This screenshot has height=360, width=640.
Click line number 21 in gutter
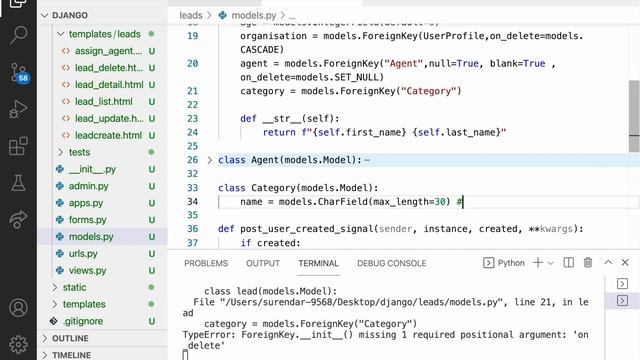192,91
